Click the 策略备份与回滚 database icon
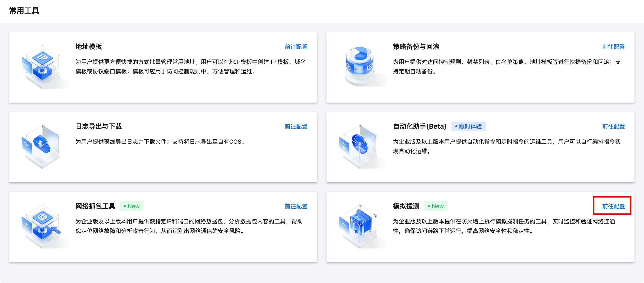 [x=359, y=66]
